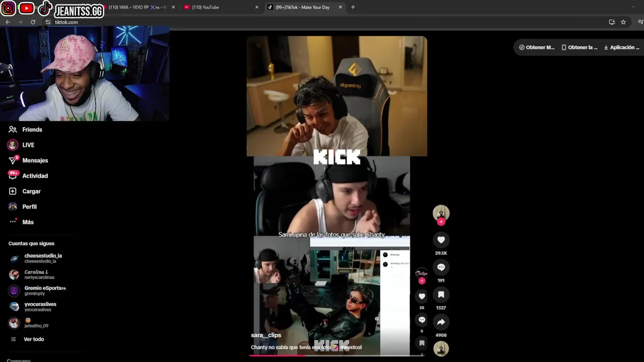Go back to the previous page

click(x=8, y=22)
